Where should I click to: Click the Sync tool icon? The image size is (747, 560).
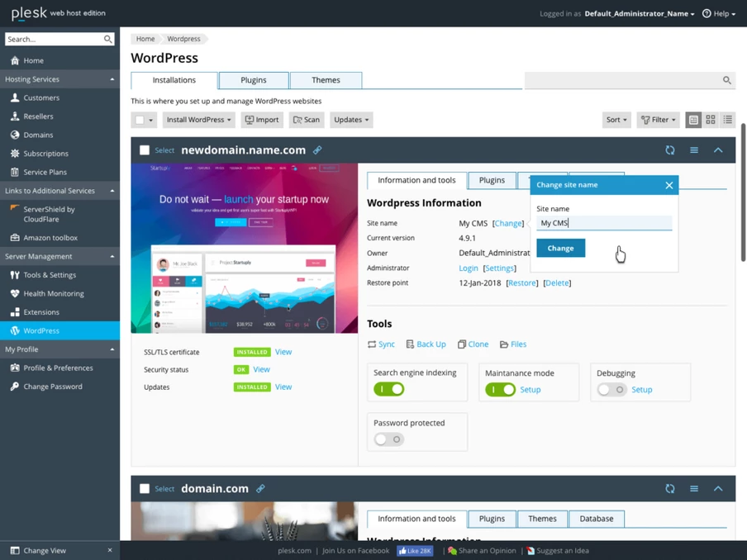(x=373, y=344)
